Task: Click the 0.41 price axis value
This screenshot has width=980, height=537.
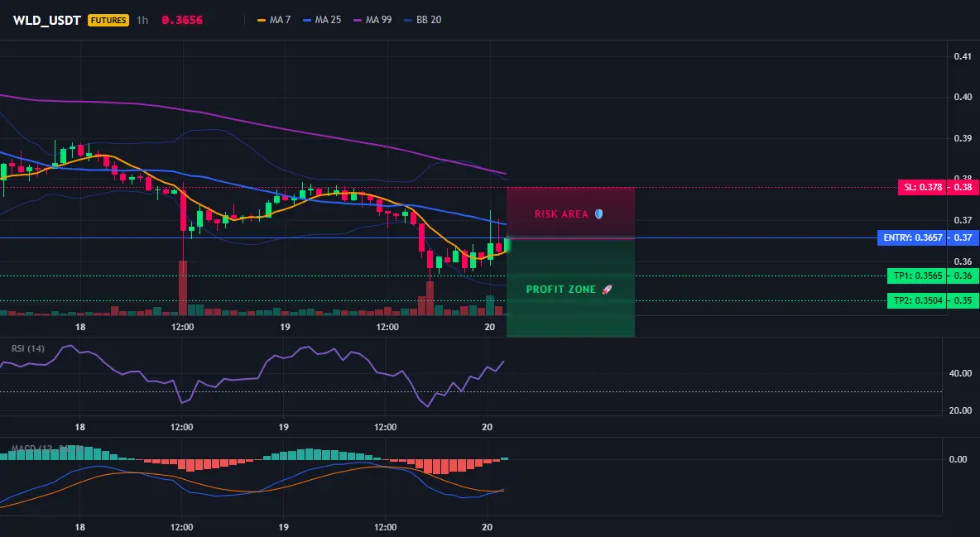Action: [x=963, y=56]
